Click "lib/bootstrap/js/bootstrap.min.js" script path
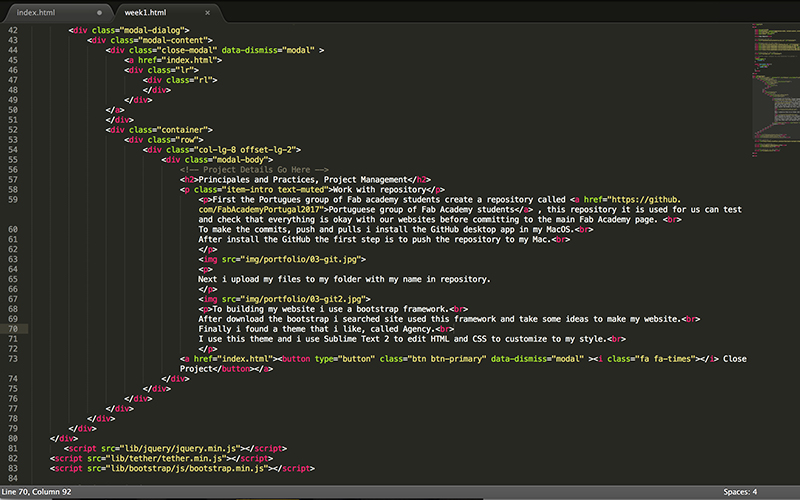The width and height of the screenshot is (800, 500). click(x=187, y=469)
